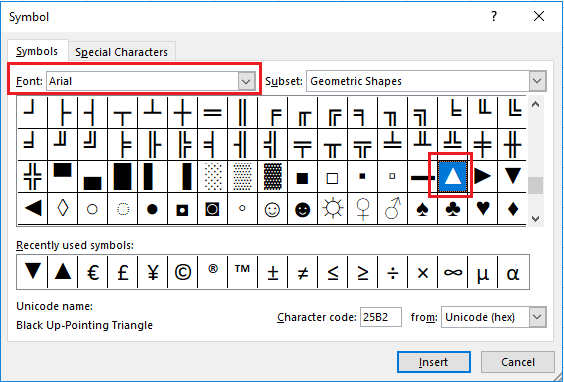Pick the black heart suit symbol
The image size is (564, 382).
(482, 209)
